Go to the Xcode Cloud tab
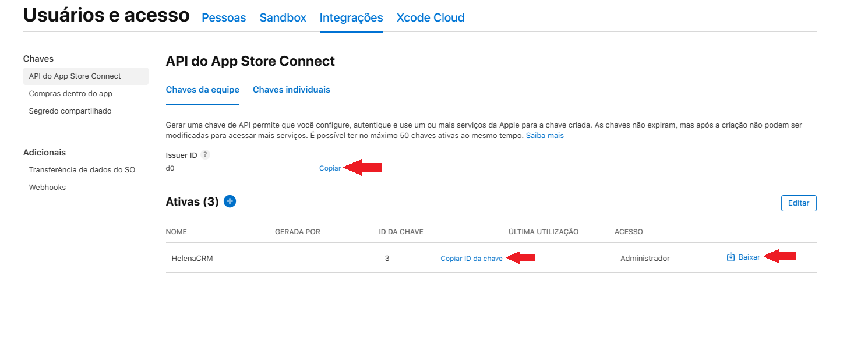Viewport: 868px width, 350px height. [431, 18]
